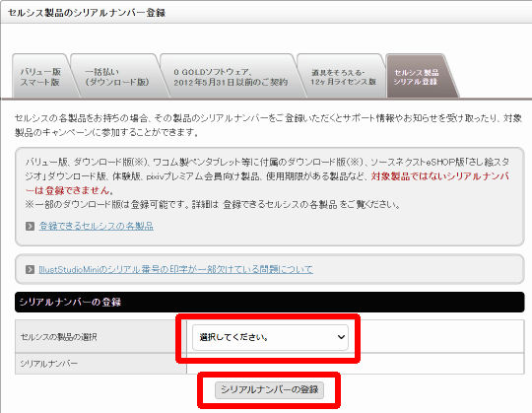Open the GOLDソフトウェア 2012年5月31日以前のご契約 tab

(231, 77)
